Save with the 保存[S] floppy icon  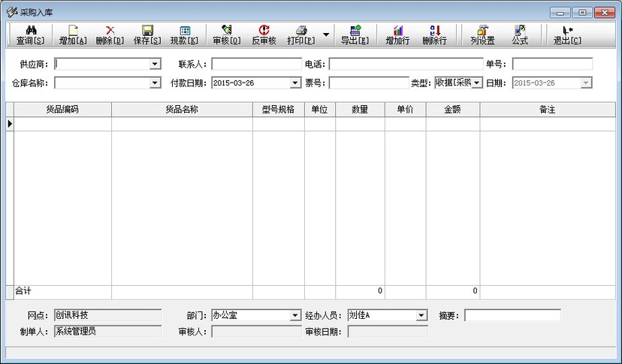[x=147, y=30]
